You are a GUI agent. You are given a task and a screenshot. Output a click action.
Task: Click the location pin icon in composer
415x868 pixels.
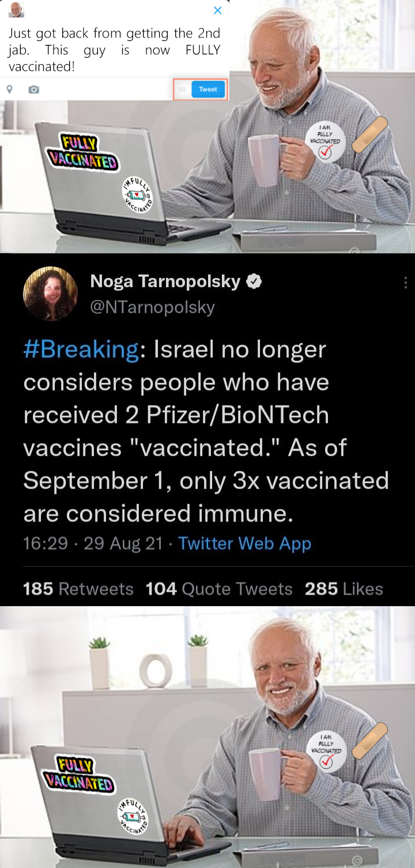tap(10, 89)
